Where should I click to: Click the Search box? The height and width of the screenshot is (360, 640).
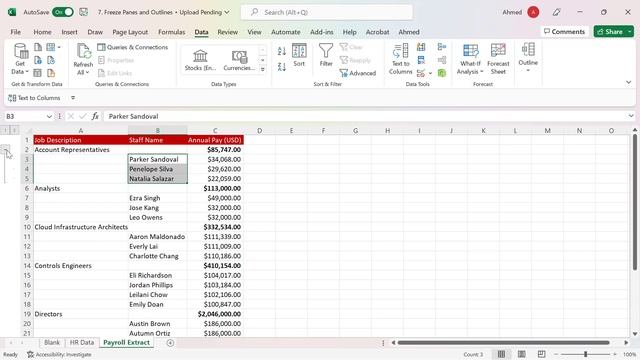click(x=327, y=12)
